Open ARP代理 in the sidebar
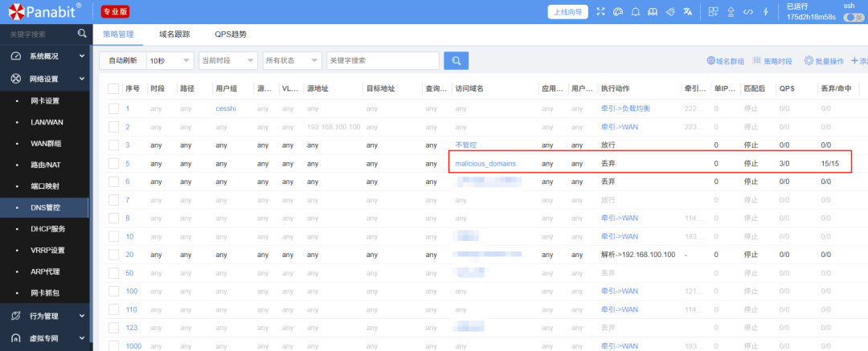The height and width of the screenshot is (351, 868). tap(45, 271)
